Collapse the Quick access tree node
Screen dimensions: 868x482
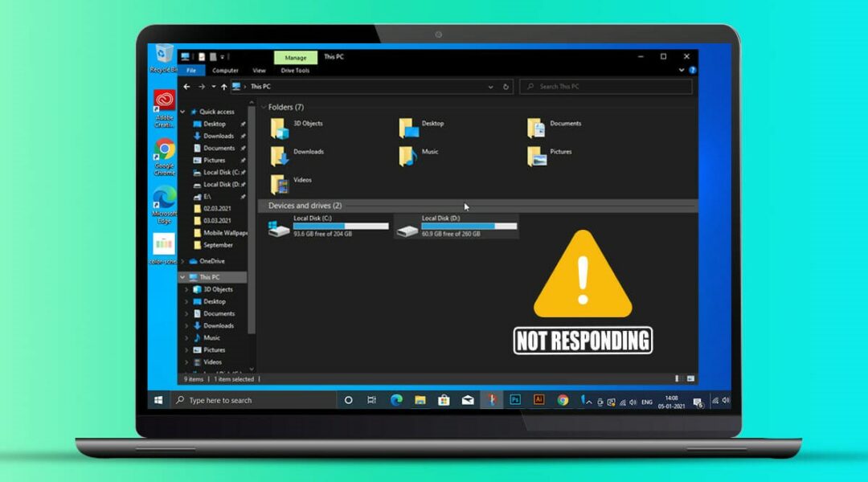(182, 112)
